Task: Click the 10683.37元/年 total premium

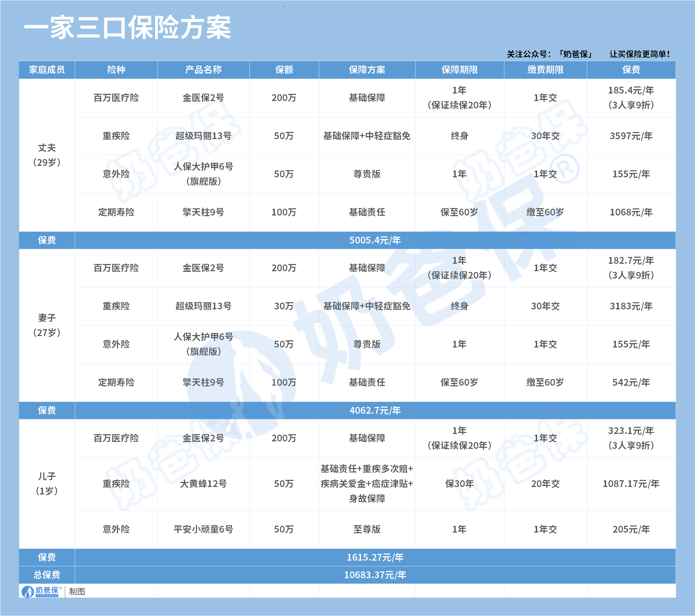Action: [x=375, y=575]
